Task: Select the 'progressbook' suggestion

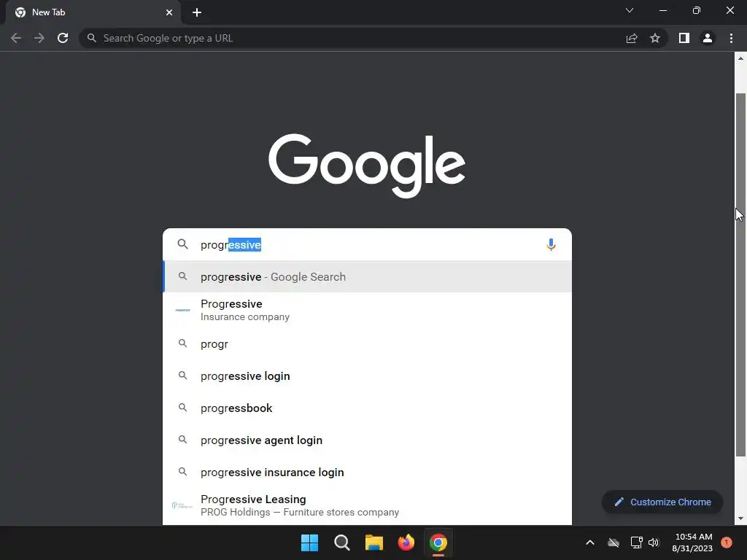Action: pyautogui.click(x=367, y=408)
